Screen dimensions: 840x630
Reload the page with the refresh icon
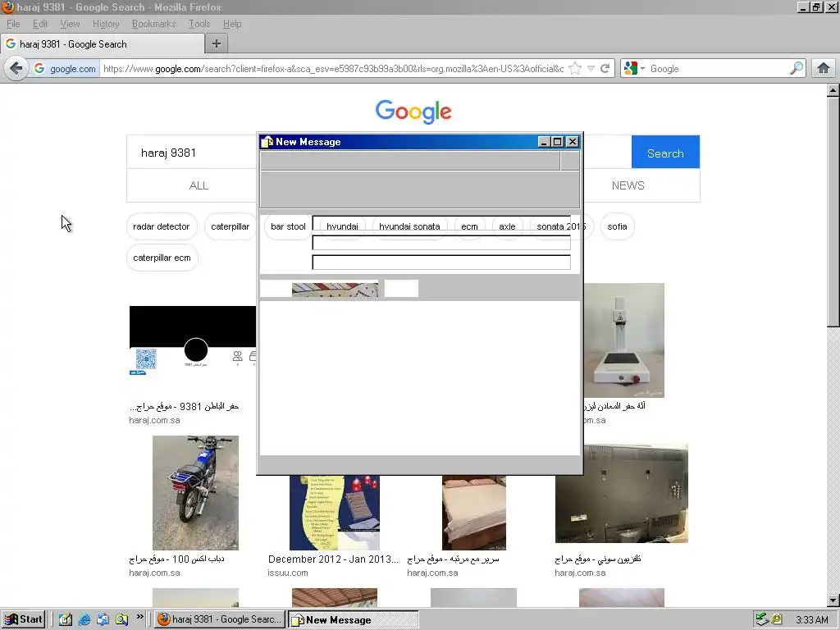[x=605, y=69]
